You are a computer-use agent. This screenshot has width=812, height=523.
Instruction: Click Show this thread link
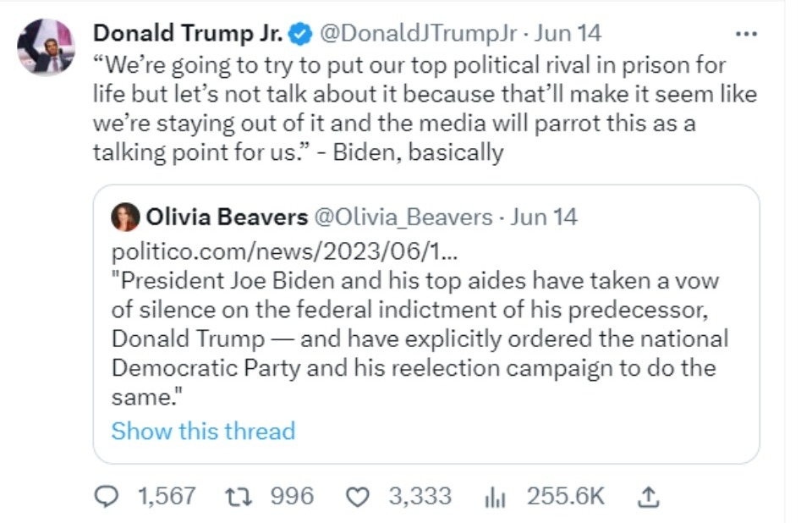[203, 431]
